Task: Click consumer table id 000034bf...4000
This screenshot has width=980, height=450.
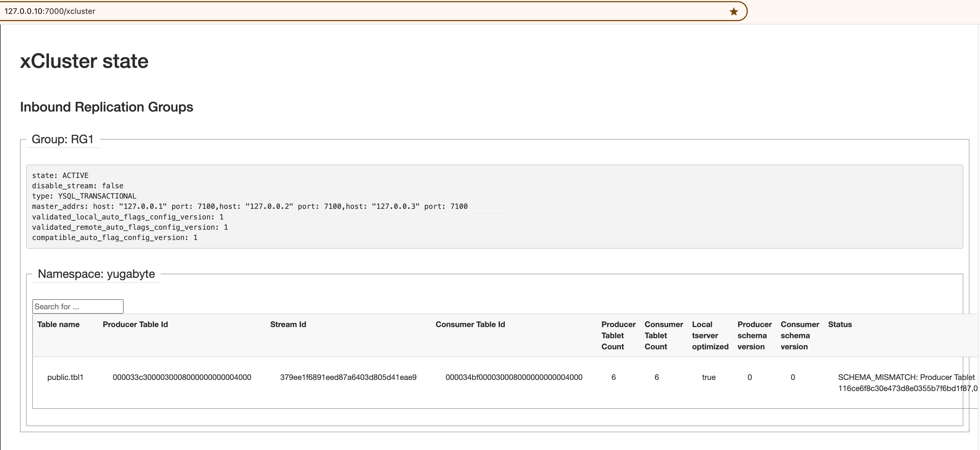Action: tap(514, 377)
